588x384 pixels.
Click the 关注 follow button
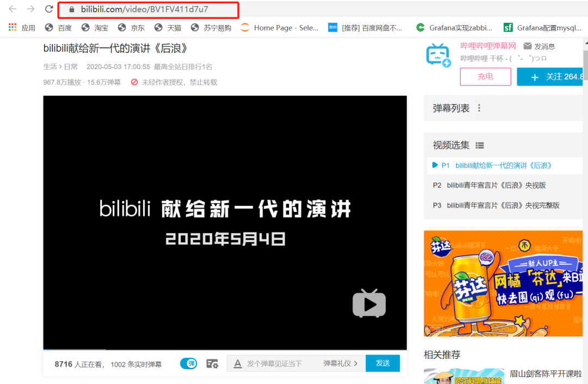(x=550, y=77)
